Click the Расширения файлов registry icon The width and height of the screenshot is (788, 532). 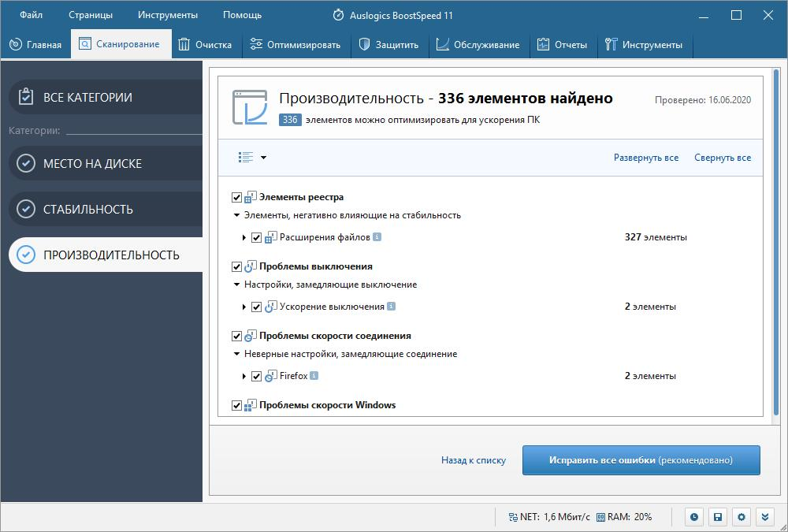click(271, 236)
